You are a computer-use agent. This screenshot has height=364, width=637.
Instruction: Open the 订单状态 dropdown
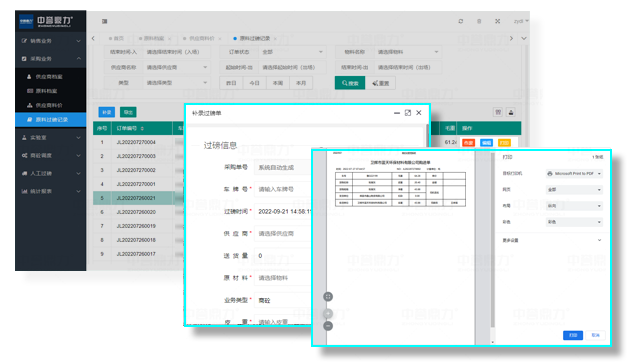pyautogui.click(x=292, y=52)
